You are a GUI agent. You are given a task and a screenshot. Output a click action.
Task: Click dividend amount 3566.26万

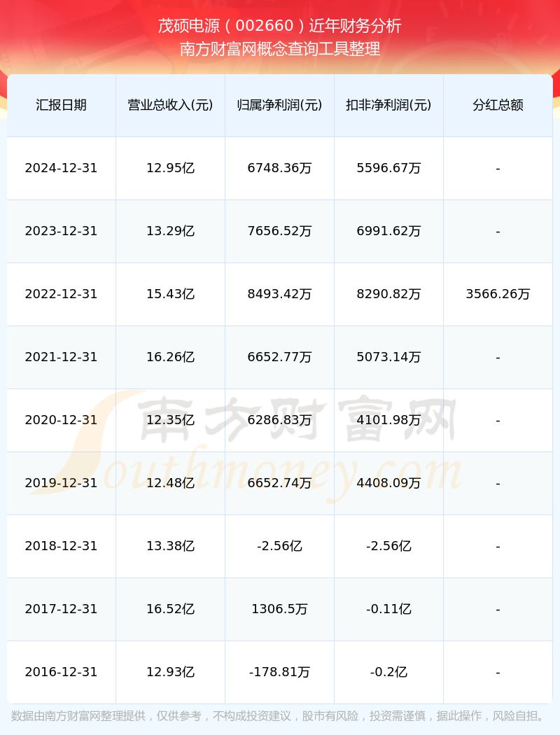point(498,294)
